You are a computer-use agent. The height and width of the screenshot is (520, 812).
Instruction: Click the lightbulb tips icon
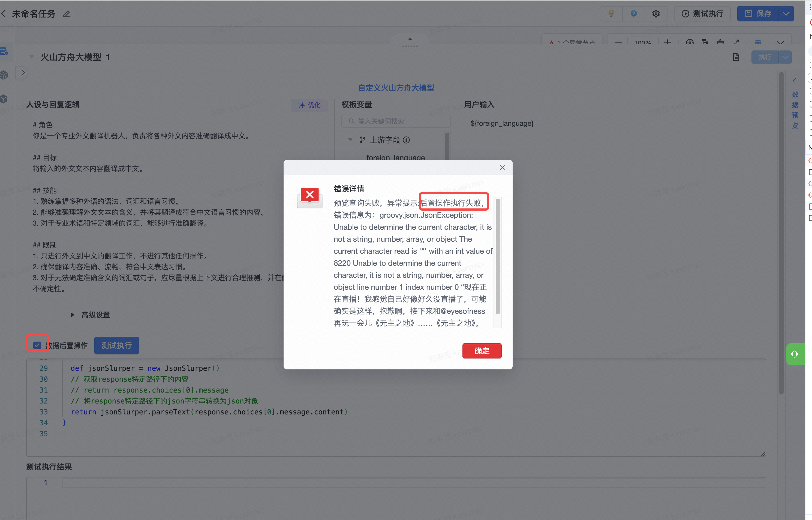pos(611,14)
